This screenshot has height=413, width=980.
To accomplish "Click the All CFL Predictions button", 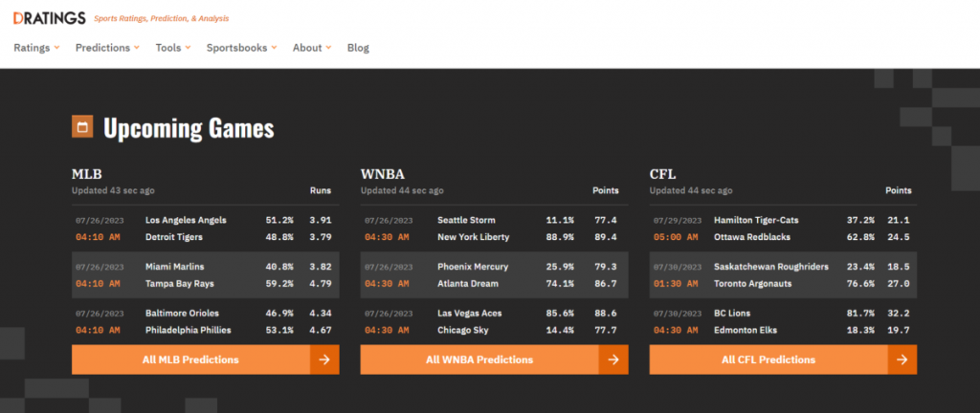I will 783,360.
